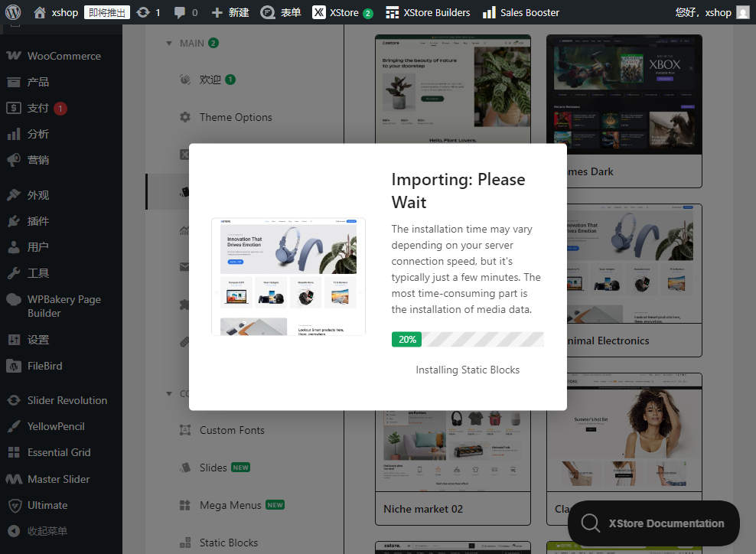The image size is (756, 554).
Task: Open Mega Menus menu item
Action: click(244, 505)
